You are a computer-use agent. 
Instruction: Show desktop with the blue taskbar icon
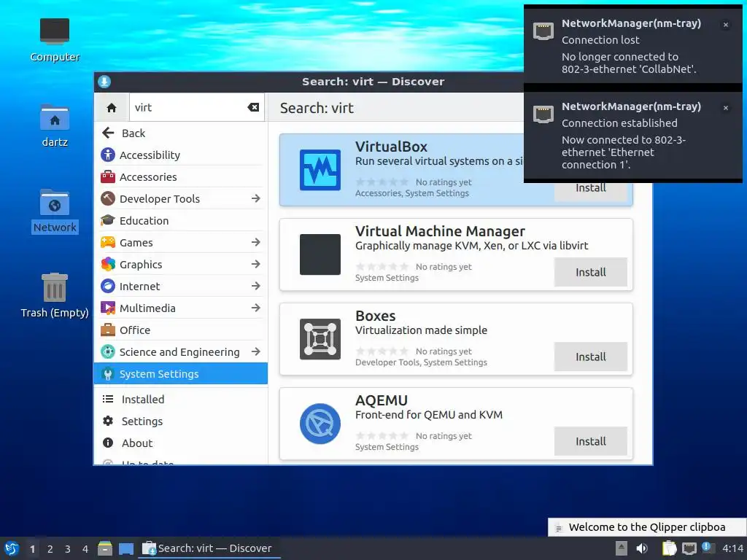point(126,548)
